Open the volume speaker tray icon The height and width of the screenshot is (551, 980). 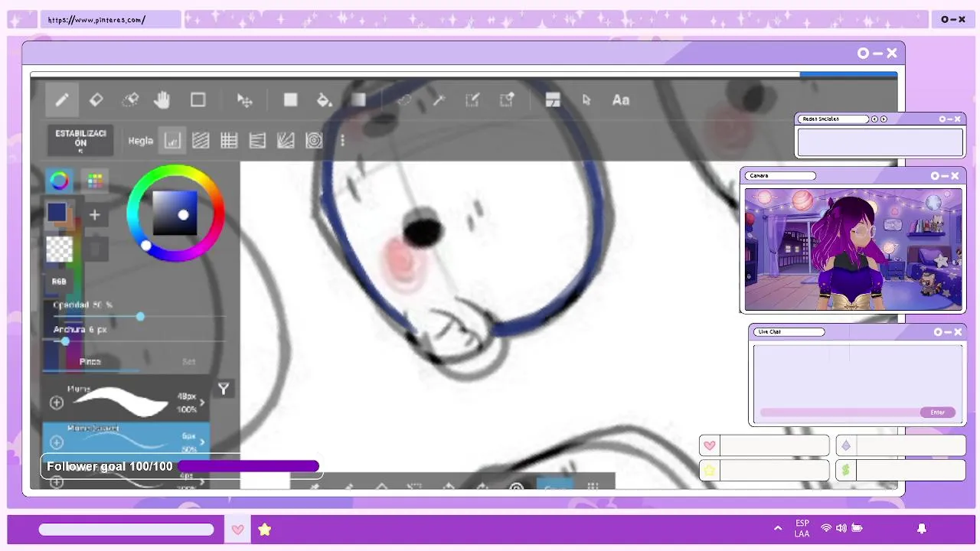pyautogui.click(x=841, y=528)
